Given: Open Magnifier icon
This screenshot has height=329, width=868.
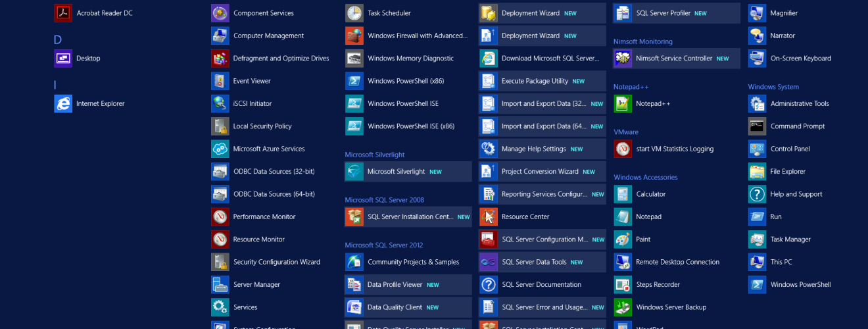Looking at the screenshot, I should coord(758,13).
